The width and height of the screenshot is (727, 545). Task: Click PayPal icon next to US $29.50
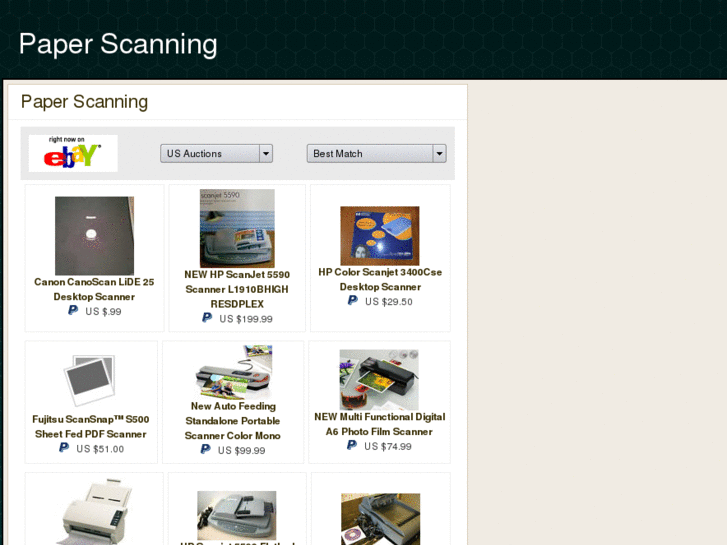pos(353,301)
